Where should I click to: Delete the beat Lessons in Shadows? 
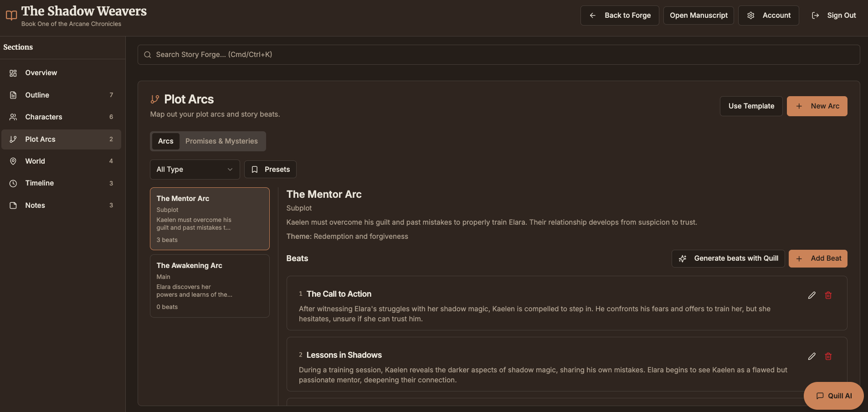point(828,356)
